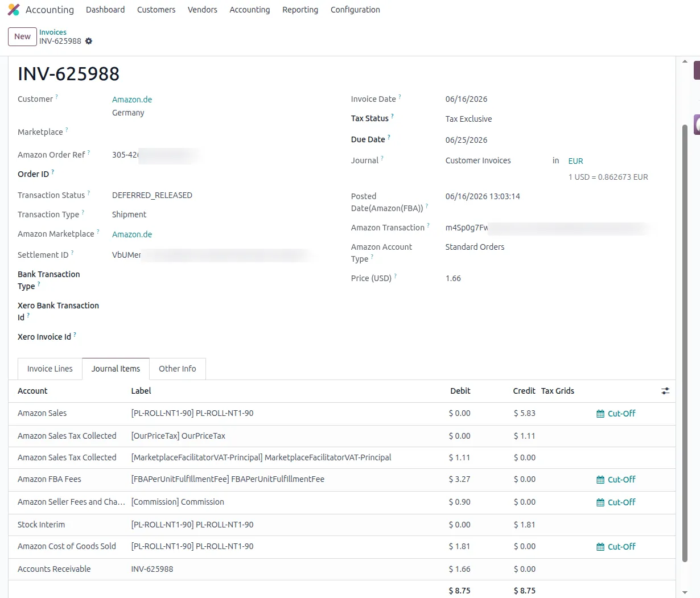Click the $ 5.83 credit amount
This screenshot has width=700, height=598.
click(524, 413)
